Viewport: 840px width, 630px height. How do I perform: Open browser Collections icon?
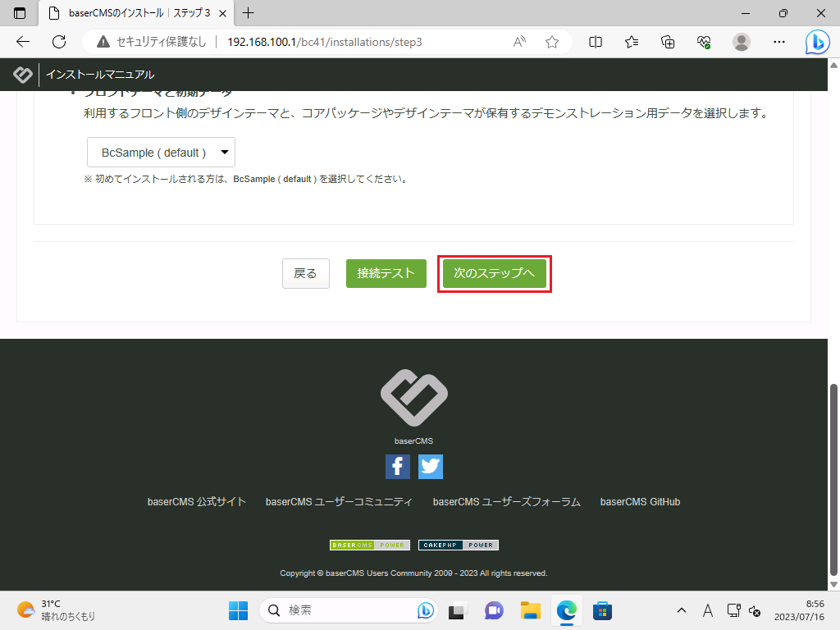(668, 42)
